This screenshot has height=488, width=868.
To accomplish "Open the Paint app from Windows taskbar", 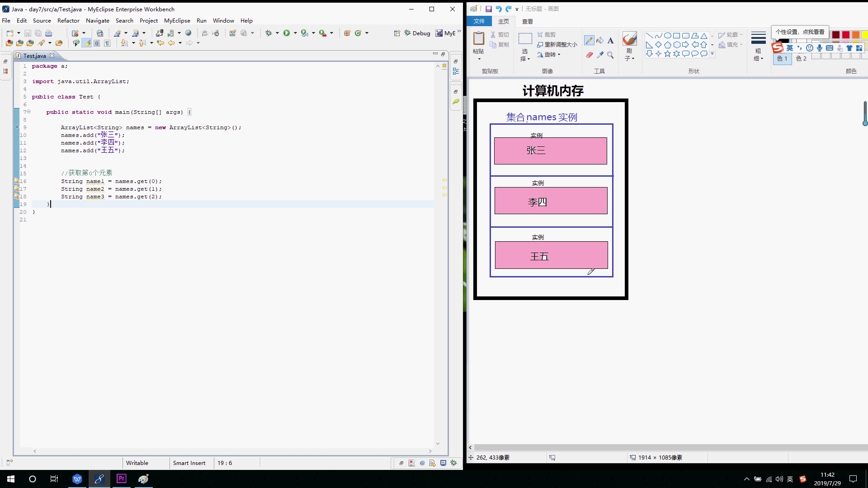I will [x=143, y=479].
